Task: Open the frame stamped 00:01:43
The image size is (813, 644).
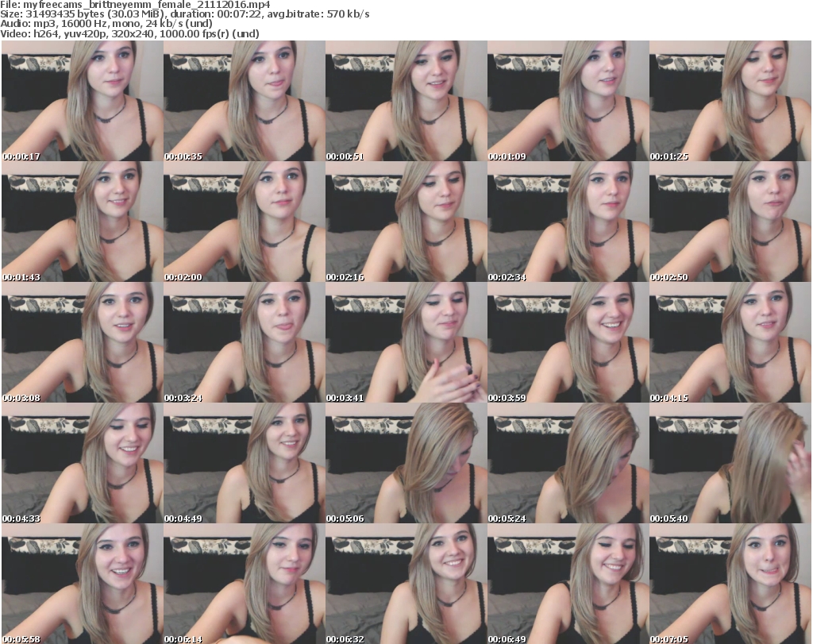Action: 83,222
